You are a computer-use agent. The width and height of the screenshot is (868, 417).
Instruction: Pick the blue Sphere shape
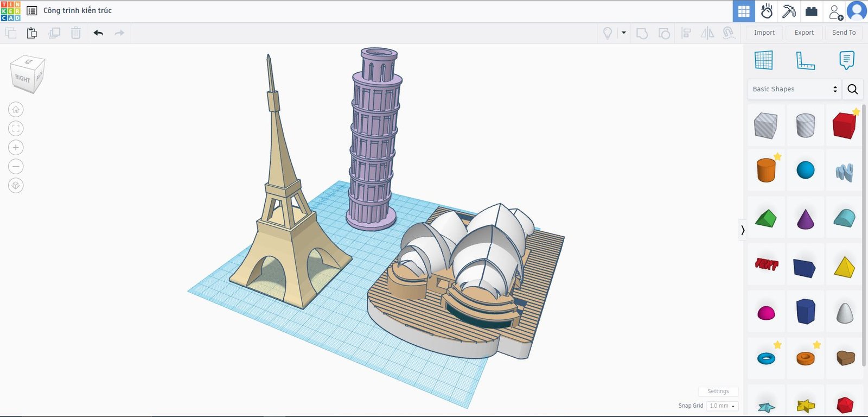point(806,170)
